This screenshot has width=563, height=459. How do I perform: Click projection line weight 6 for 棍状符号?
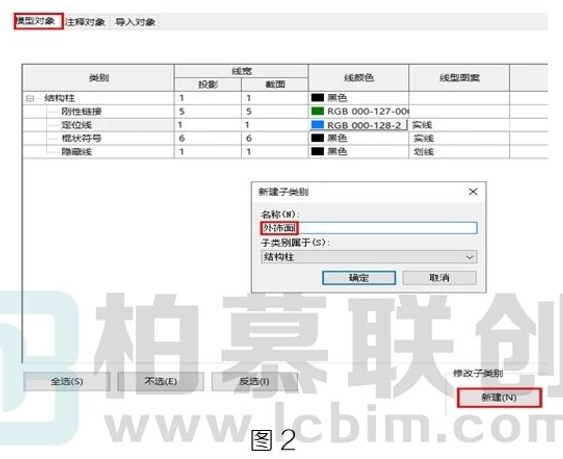182,138
